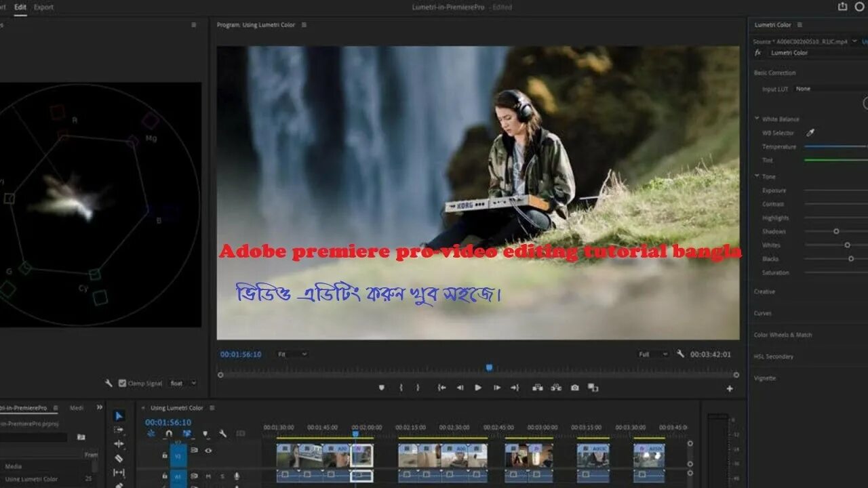Toggle V1 track output eye

pos(208,450)
